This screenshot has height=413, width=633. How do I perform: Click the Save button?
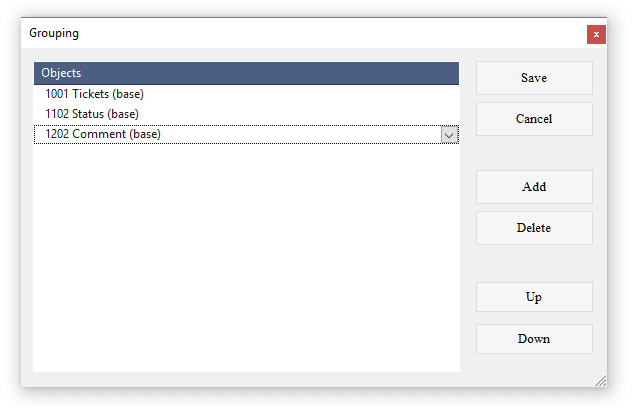pyautogui.click(x=534, y=78)
